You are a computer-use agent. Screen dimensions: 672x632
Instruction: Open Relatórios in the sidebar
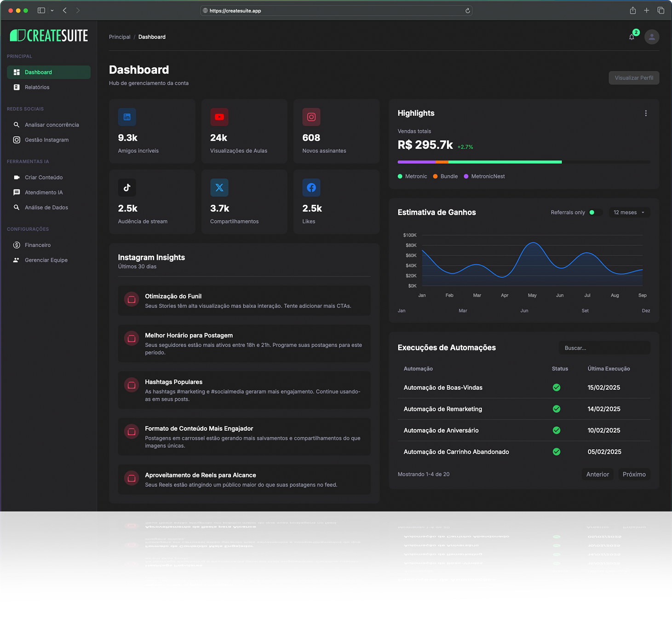coord(37,87)
